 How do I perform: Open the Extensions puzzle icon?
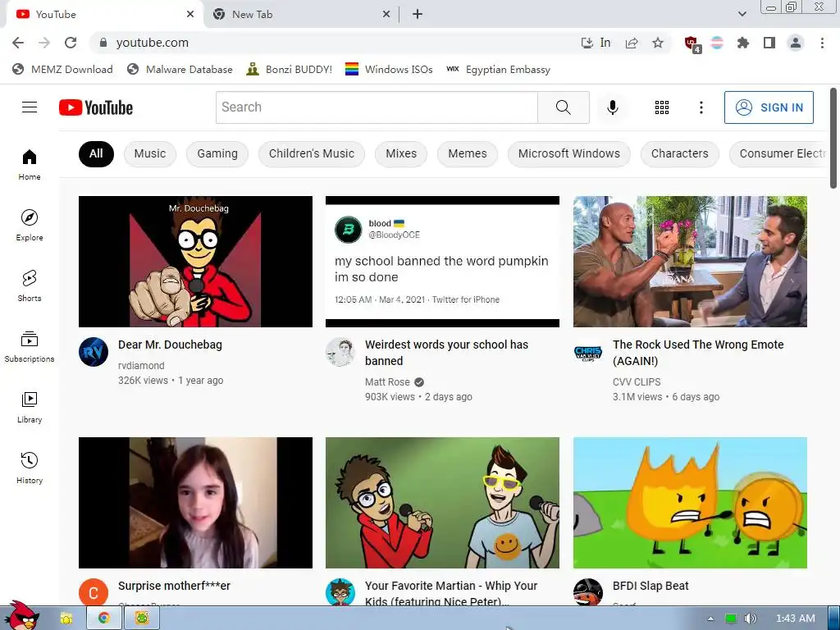tap(742, 43)
